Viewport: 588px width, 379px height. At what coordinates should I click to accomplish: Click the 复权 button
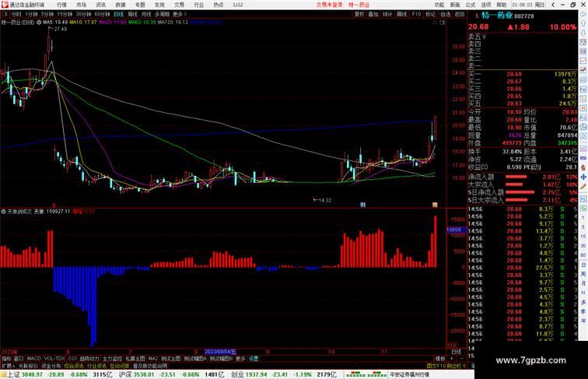tap(359, 14)
